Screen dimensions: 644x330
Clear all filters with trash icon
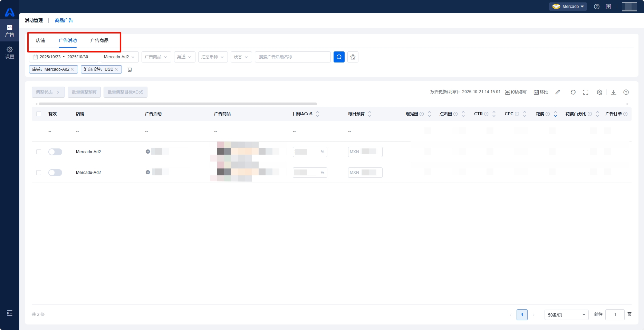[129, 69]
